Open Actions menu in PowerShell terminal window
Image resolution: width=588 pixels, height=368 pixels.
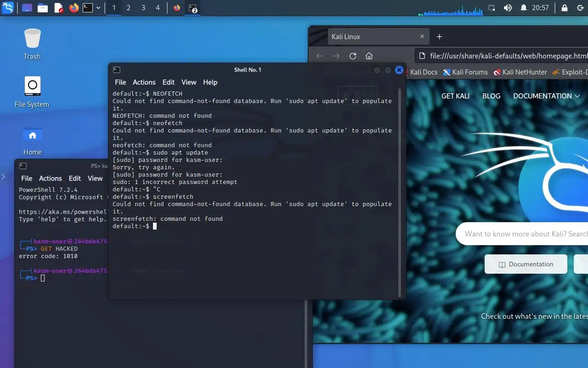(x=51, y=178)
